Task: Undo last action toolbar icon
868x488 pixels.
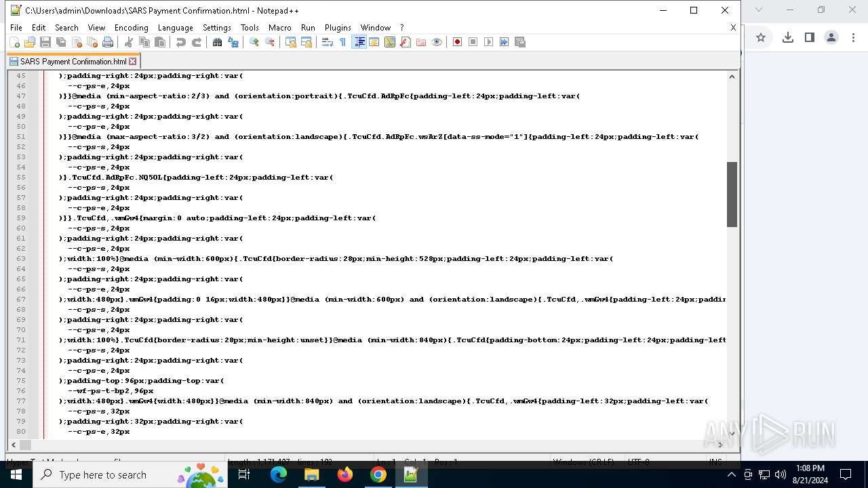Action: [x=181, y=42]
